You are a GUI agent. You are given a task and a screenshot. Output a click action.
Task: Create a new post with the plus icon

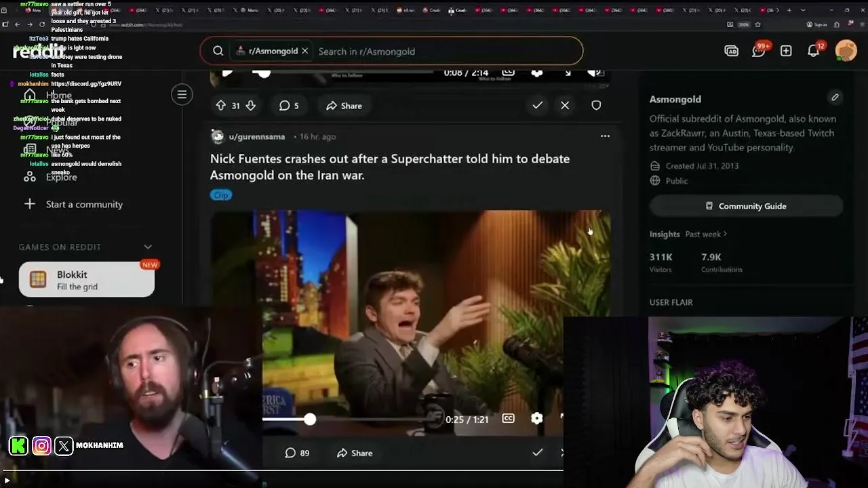tap(786, 51)
